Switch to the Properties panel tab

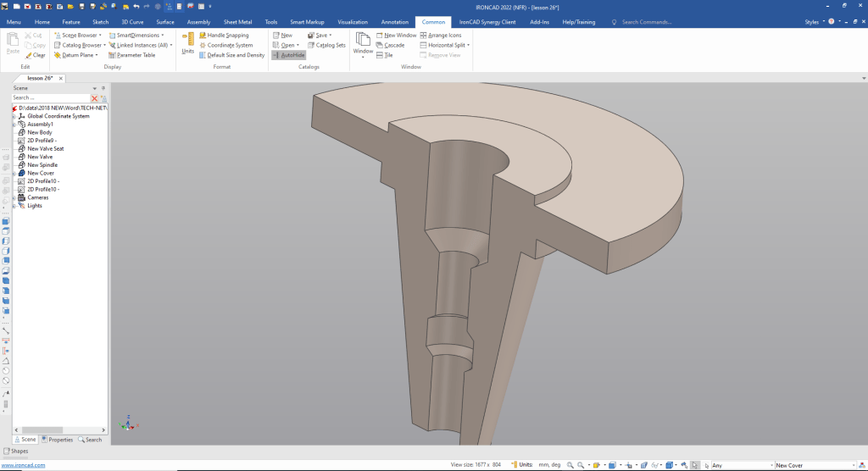point(57,440)
